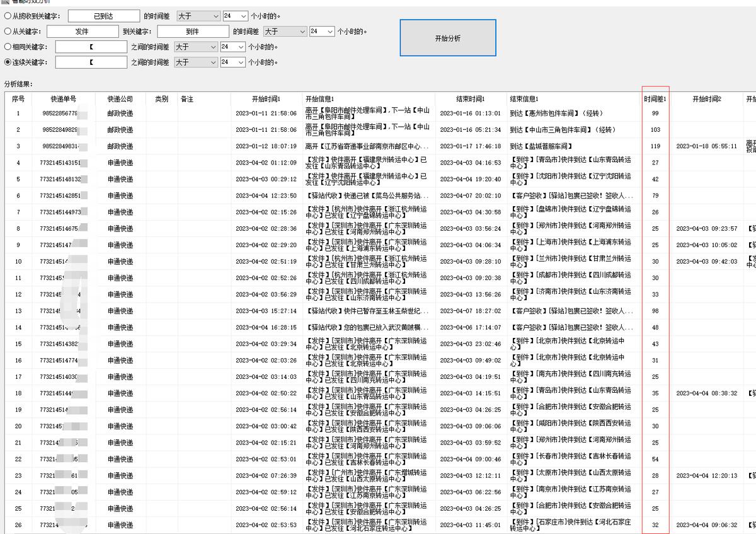The image size is (756, 534).
Task: Click the 开始时间2 column header
Action: tap(707, 99)
